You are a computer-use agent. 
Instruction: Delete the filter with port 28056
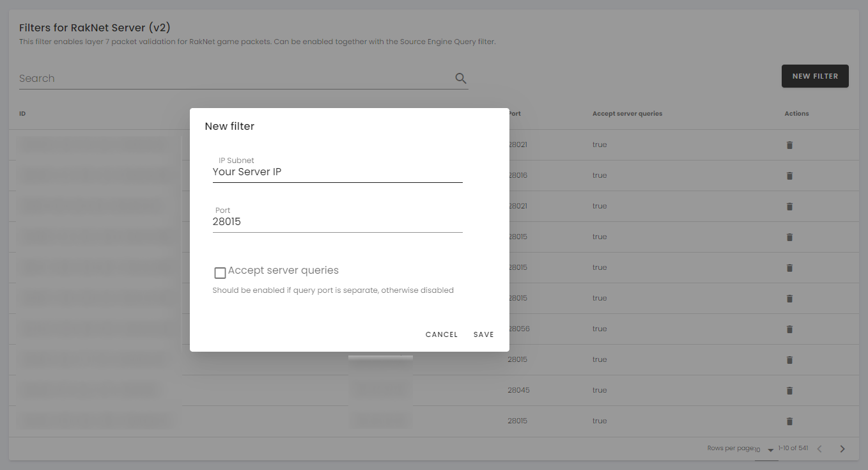point(789,329)
